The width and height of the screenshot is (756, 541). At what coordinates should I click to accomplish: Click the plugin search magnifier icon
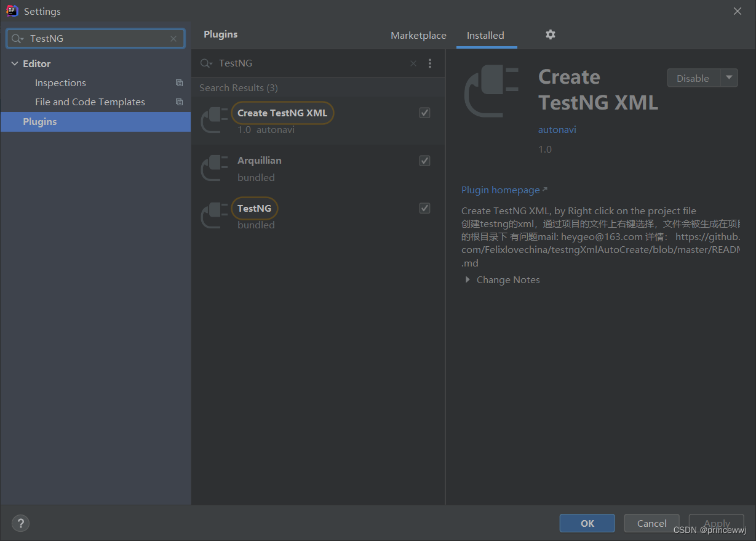tap(206, 63)
